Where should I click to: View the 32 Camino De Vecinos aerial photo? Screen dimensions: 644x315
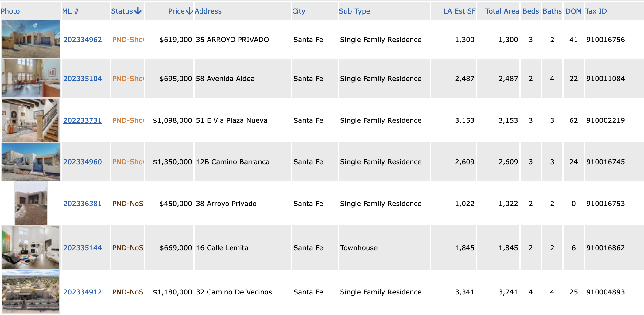click(31, 292)
